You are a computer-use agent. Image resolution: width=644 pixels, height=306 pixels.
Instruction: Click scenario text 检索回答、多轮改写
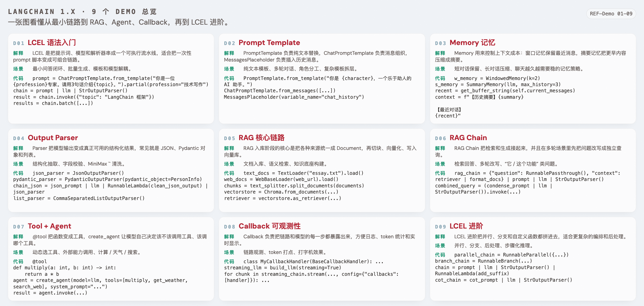tap(507, 164)
